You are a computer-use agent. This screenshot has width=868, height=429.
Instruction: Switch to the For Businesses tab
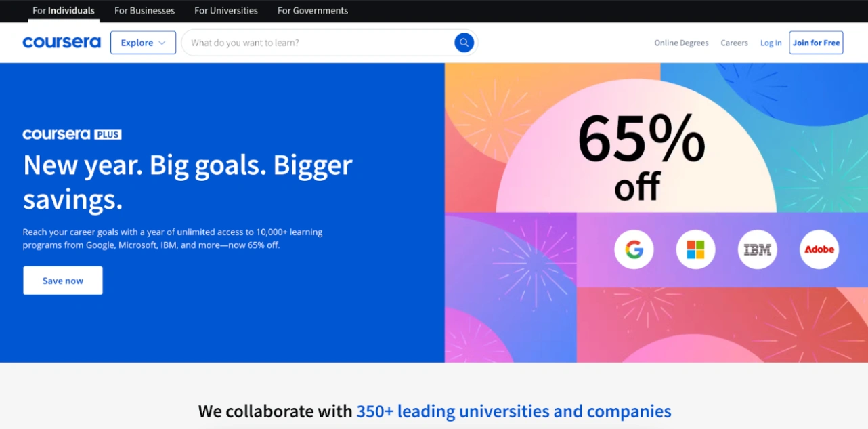[144, 11]
